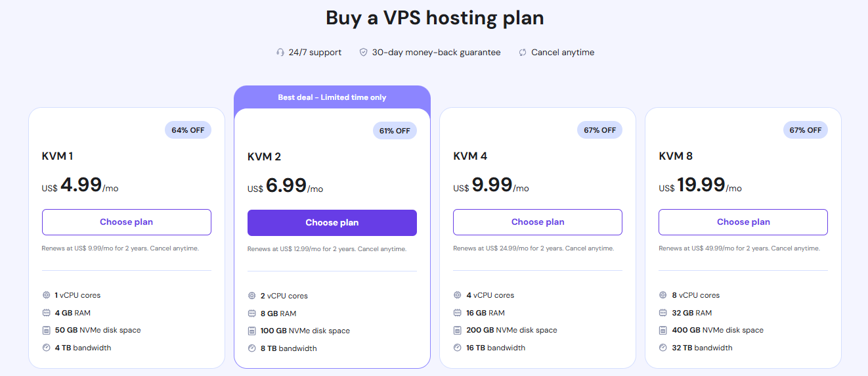Viewport: 868px width, 376px height.
Task: Click the money-back guarantee shield icon
Action: 363,53
